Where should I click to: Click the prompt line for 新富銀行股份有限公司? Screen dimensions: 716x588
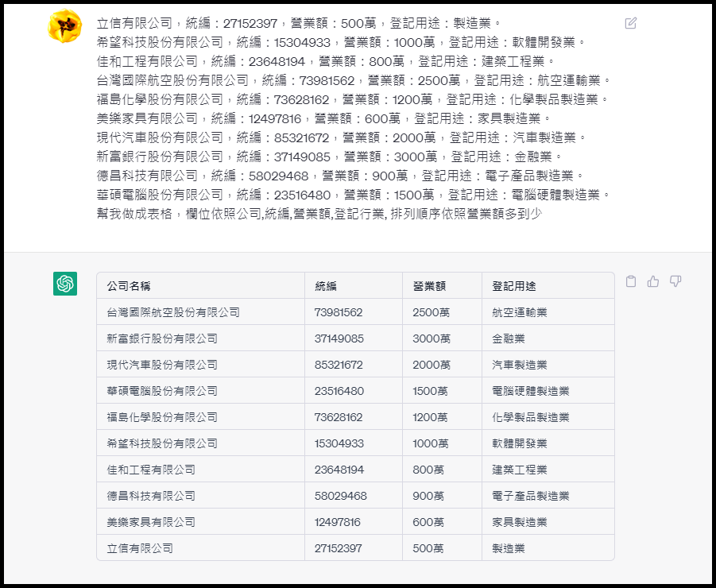[331, 157]
